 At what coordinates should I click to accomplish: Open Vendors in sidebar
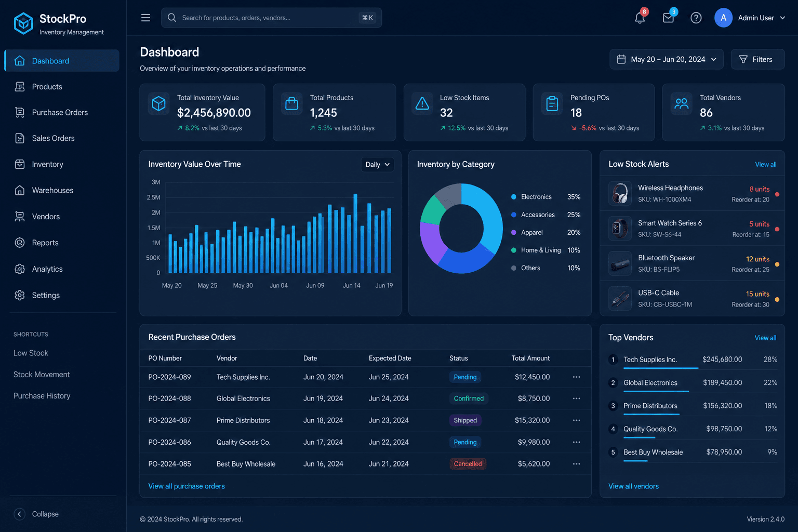click(x=62, y=217)
